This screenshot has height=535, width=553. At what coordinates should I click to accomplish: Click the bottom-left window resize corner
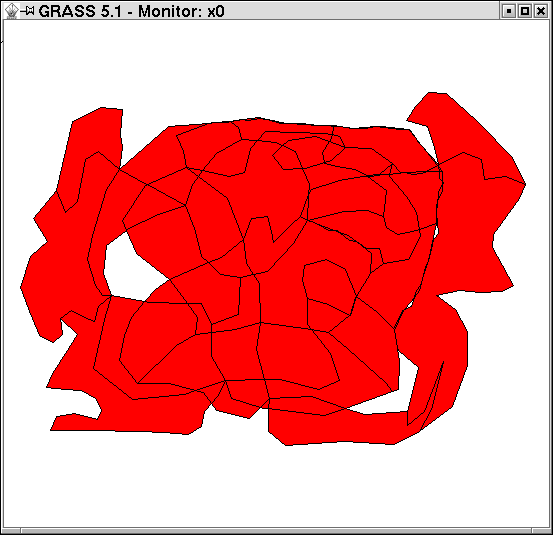pos(11,531)
